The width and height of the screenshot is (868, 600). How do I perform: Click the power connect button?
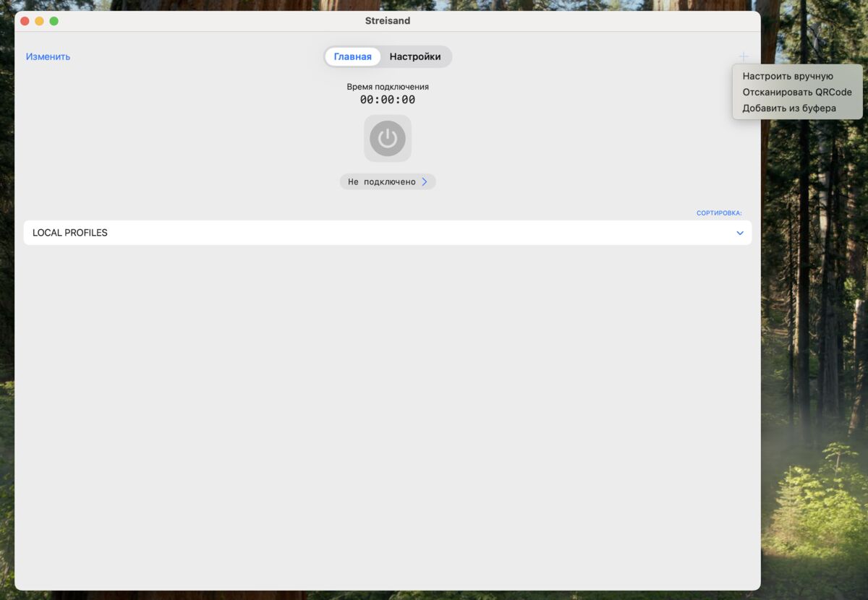pos(388,138)
